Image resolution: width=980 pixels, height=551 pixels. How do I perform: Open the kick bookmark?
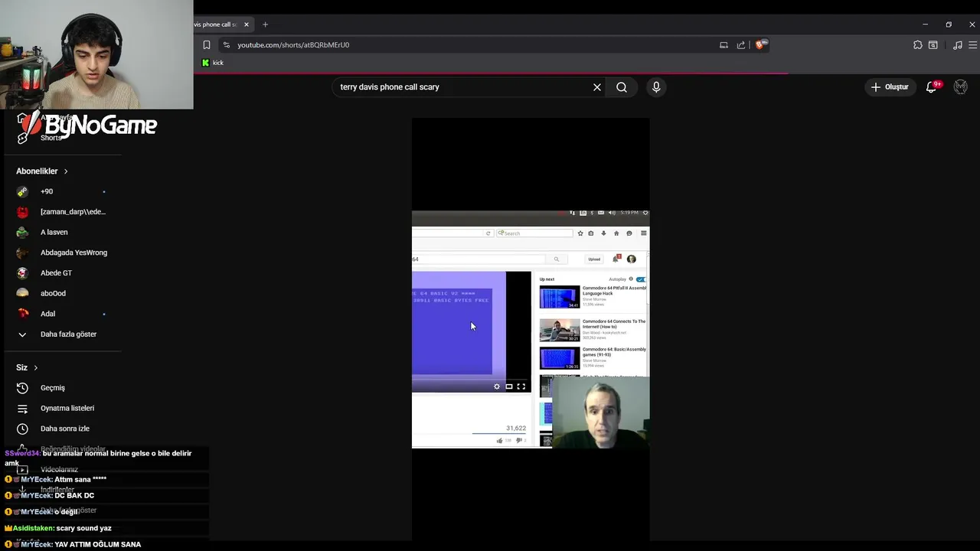click(213, 63)
